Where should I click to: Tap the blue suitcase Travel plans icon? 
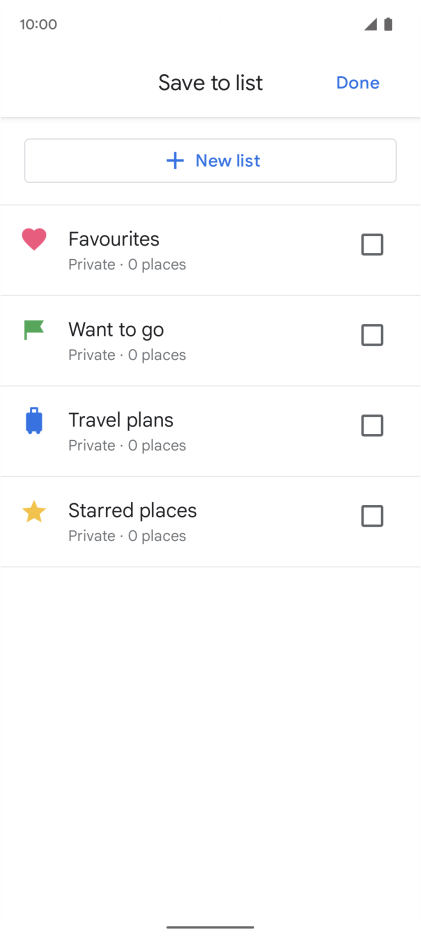pyautogui.click(x=34, y=420)
